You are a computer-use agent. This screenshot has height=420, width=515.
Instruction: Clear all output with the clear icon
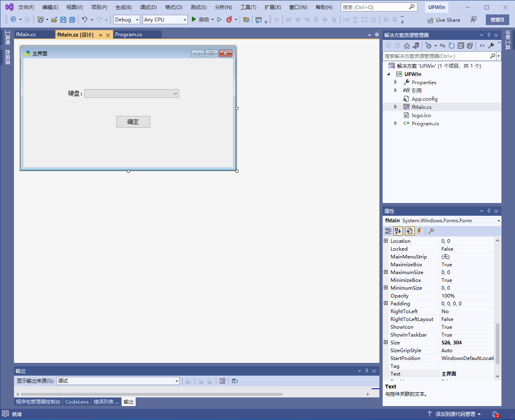click(222, 381)
